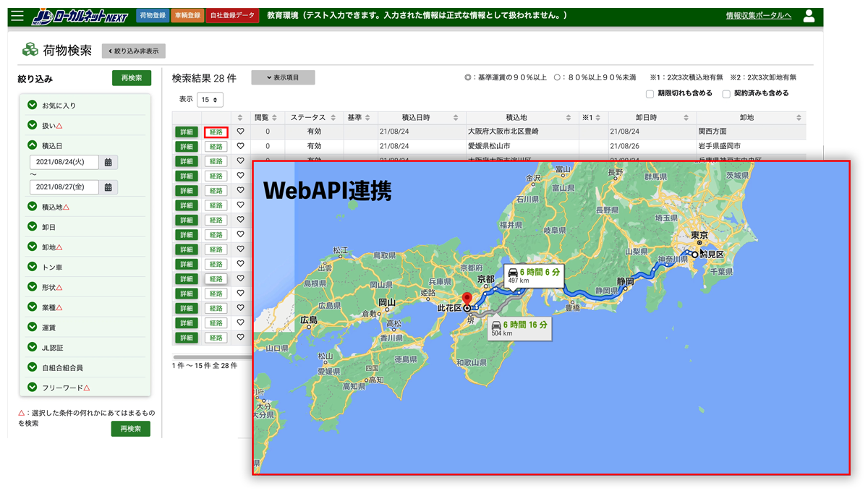Click 此花区 label on the map

449,308
